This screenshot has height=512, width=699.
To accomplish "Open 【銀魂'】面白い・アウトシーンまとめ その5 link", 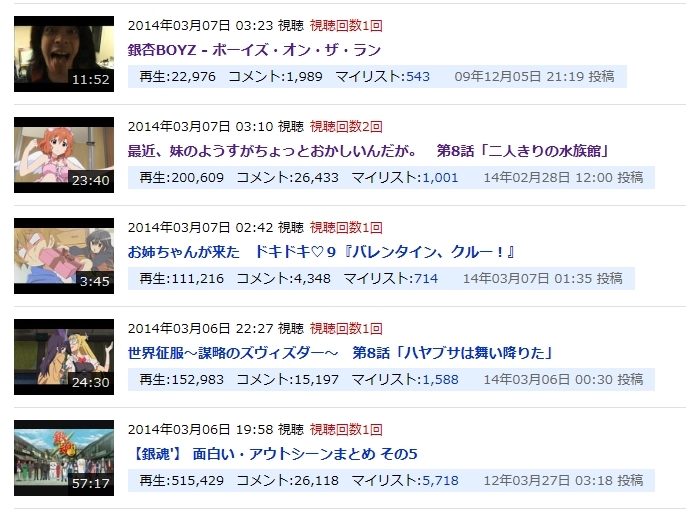I will 274,454.
